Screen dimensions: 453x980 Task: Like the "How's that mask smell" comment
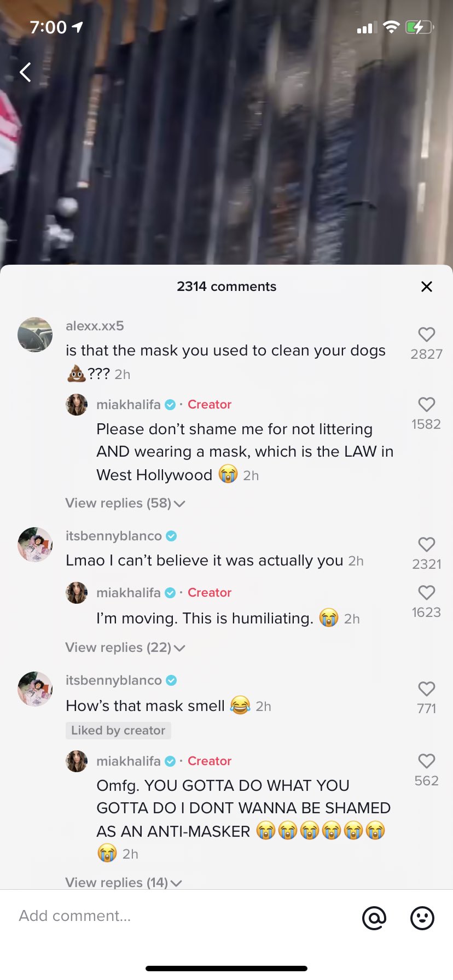427,689
